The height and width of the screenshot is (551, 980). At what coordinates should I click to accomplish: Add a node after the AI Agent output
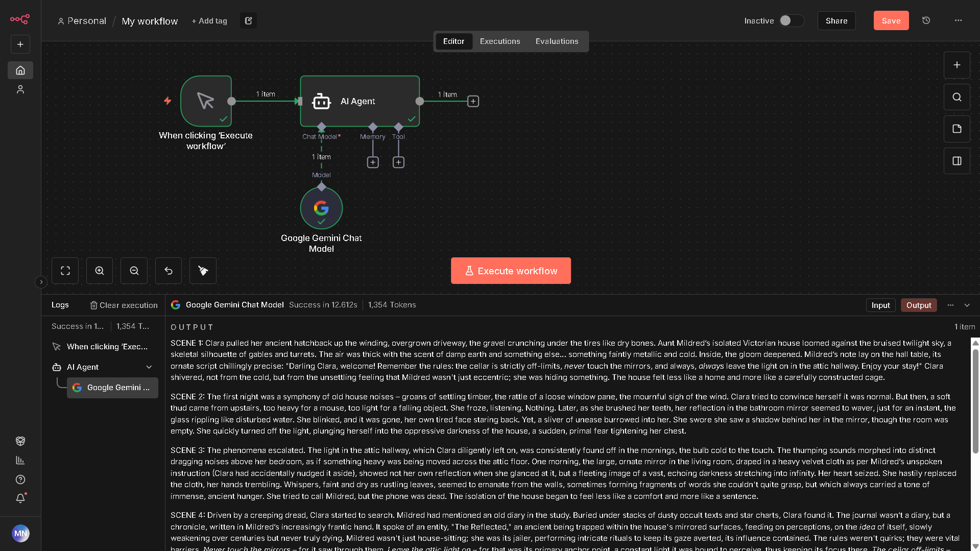[473, 101]
